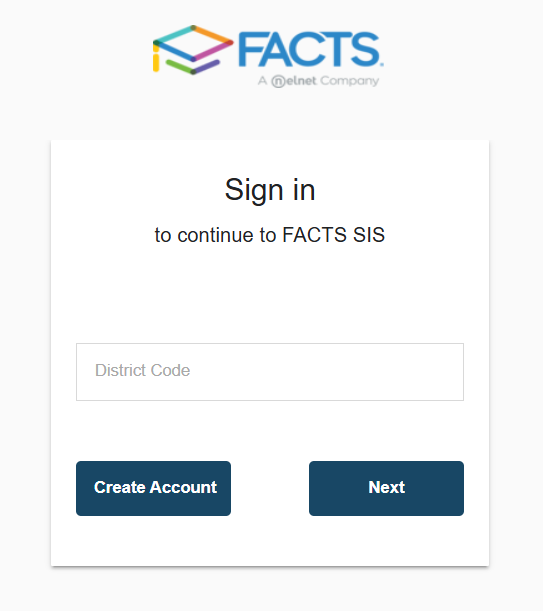
Task: Click the orange stripe of the cap logo
Action: coord(212,34)
